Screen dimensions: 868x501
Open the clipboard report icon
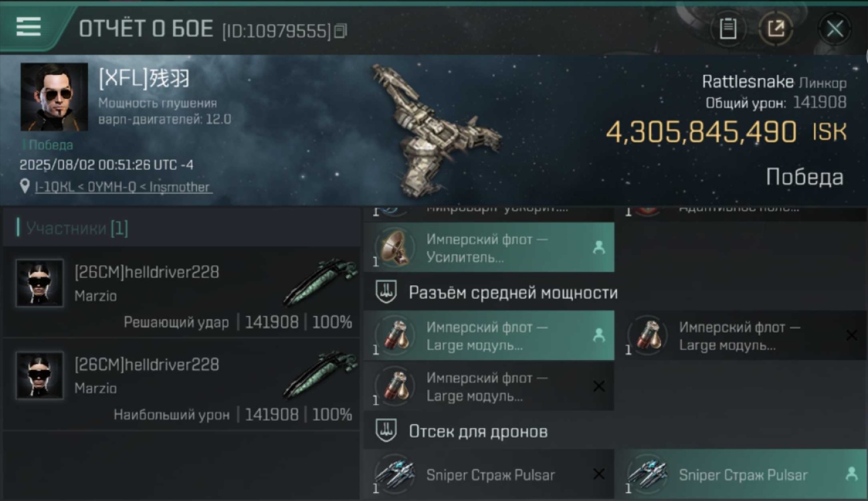(x=728, y=29)
